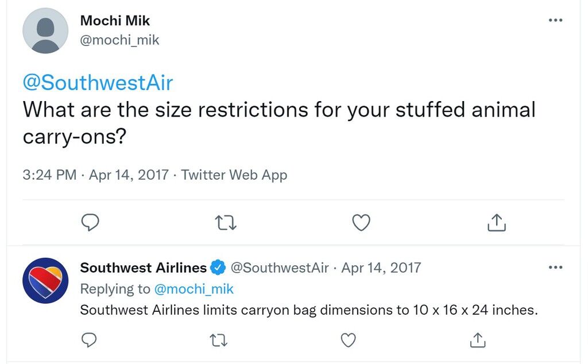Viewport: 588px width, 364px height.
Task: Click the 3:24 PM Apr 14, 2017 timestamp
Action: 96,175
